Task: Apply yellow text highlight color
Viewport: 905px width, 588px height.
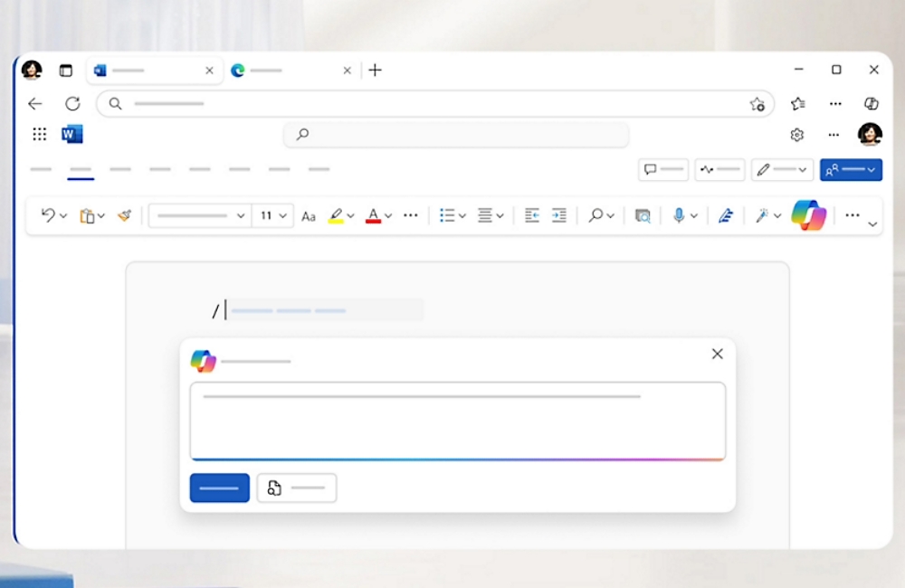Action: click(336, 216)
